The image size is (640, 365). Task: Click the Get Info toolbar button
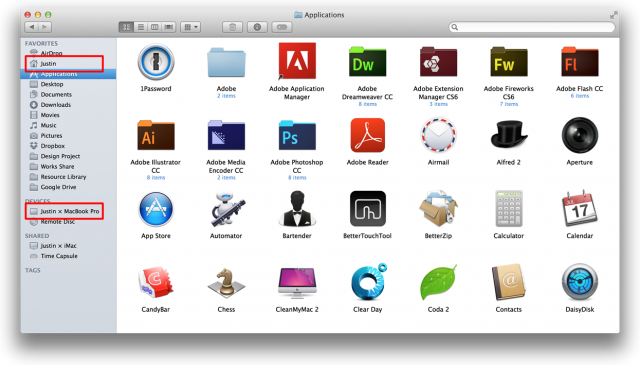coord(257,27)
